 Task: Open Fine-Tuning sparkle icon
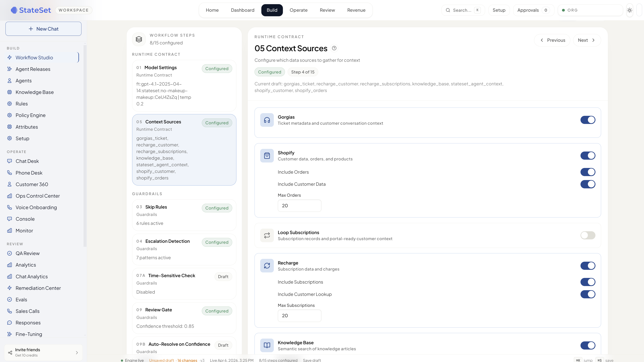point(9,334)
